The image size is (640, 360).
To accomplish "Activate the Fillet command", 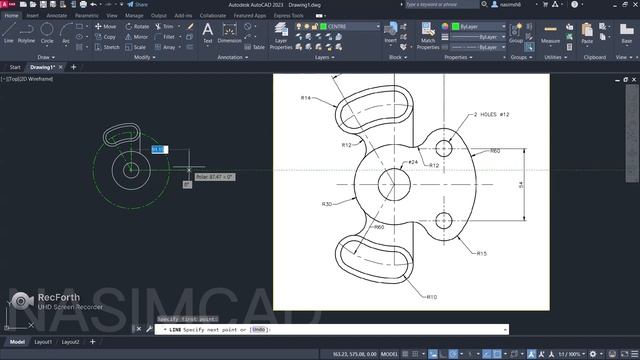I will pos(165,37).
